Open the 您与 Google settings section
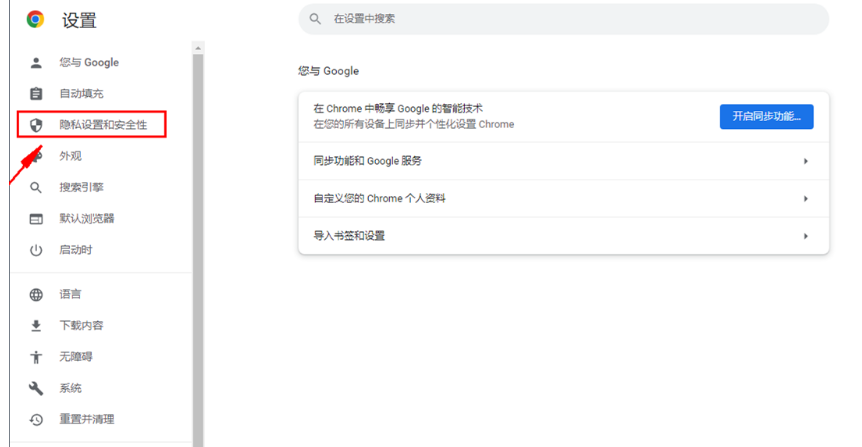 tap(89, 63)
